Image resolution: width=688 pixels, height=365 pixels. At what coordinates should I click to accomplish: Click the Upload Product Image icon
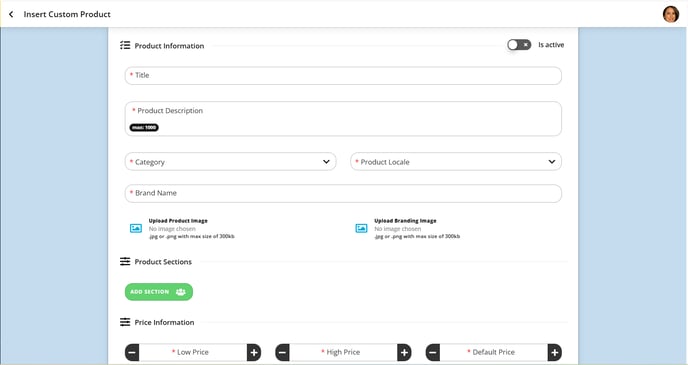(x=136, y=228)
